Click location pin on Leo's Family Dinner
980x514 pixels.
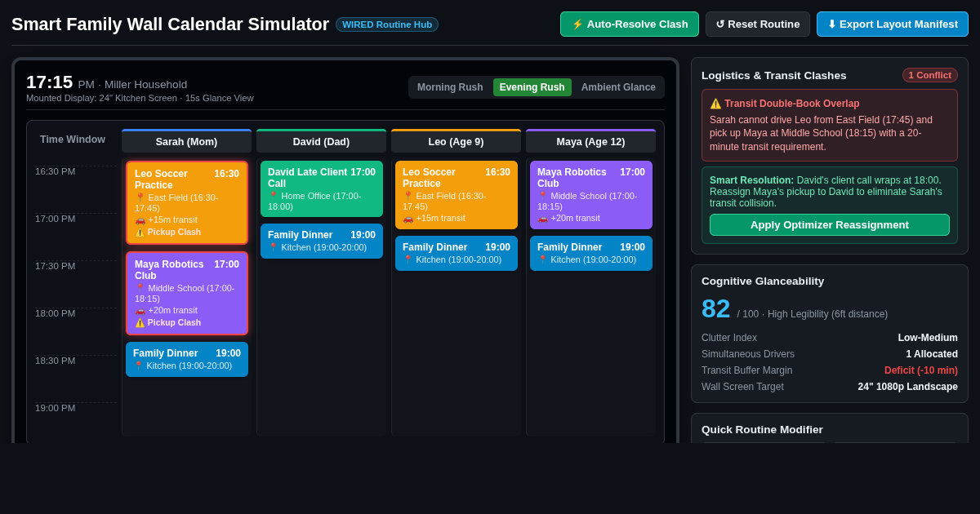(x=408, y=259)
